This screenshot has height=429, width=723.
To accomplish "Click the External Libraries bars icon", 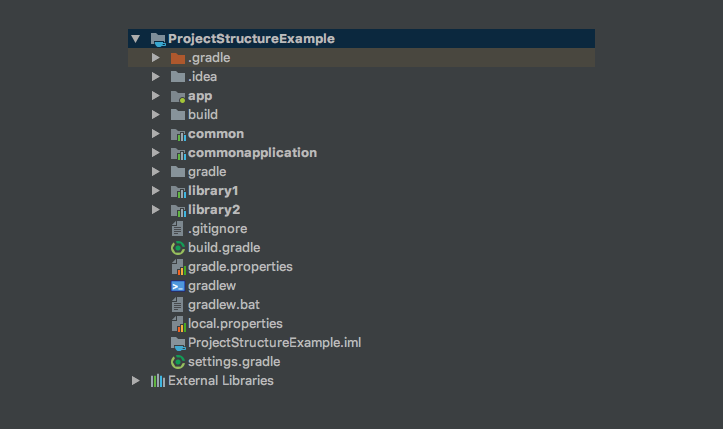I will click(x=158, y=381).
